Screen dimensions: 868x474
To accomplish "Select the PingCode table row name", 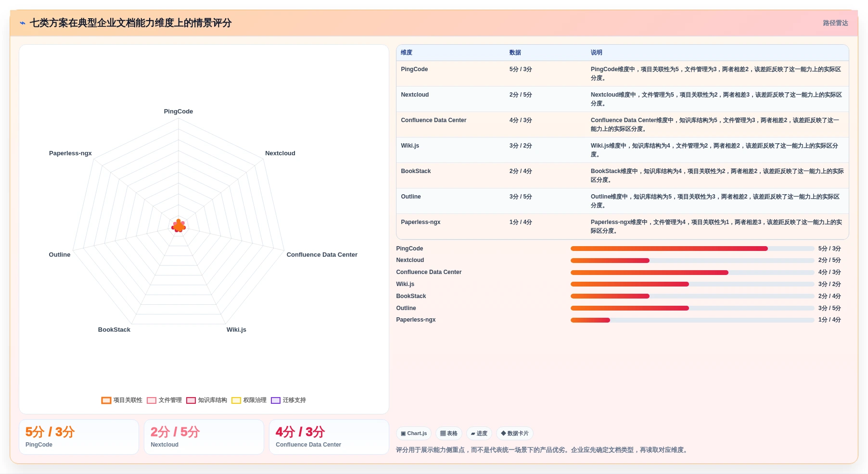I will tap(414, 69).
